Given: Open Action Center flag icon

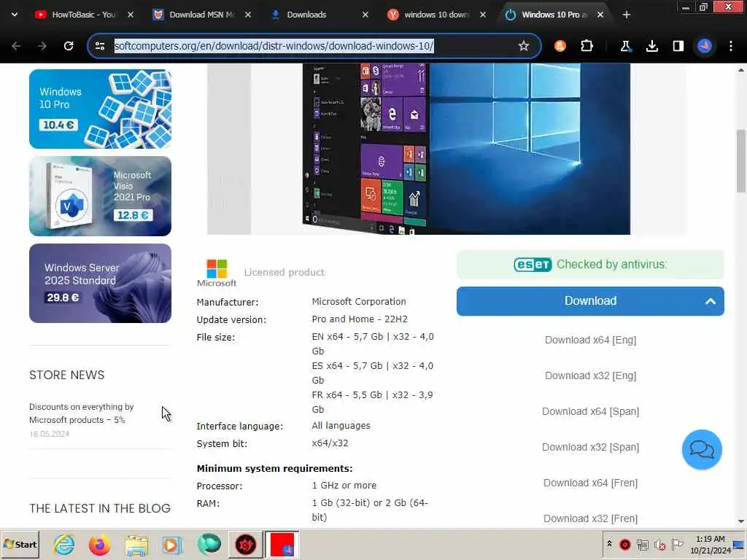Looking at the screenshot, I should pyautogui.click(x=678, y=544).
